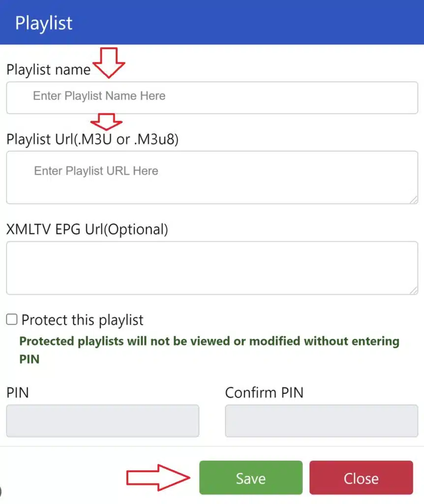424x504 pixels.
Task: Click the Playlist name input field
Action: coord(212,98)
